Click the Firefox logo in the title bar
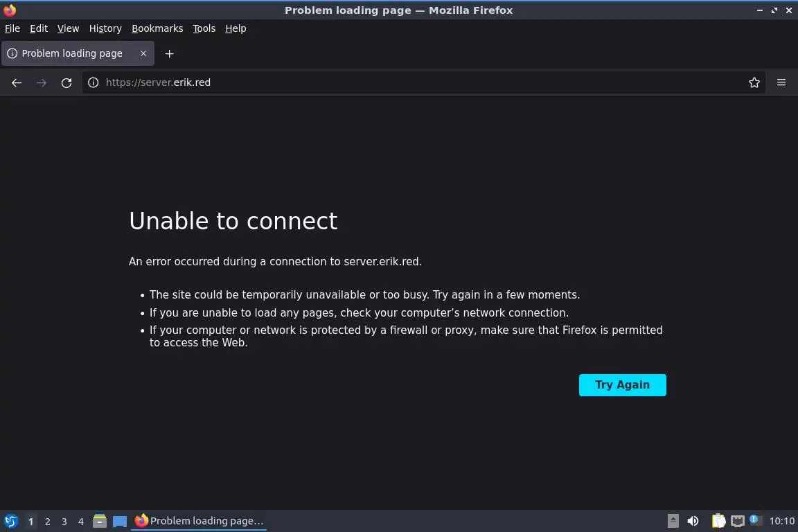 (x=10, y=10)
